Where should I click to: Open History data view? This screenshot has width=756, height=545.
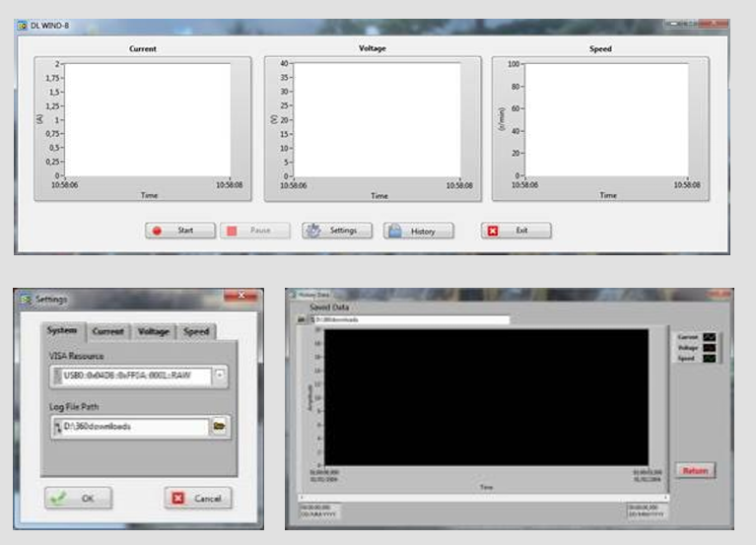[418, 231]
